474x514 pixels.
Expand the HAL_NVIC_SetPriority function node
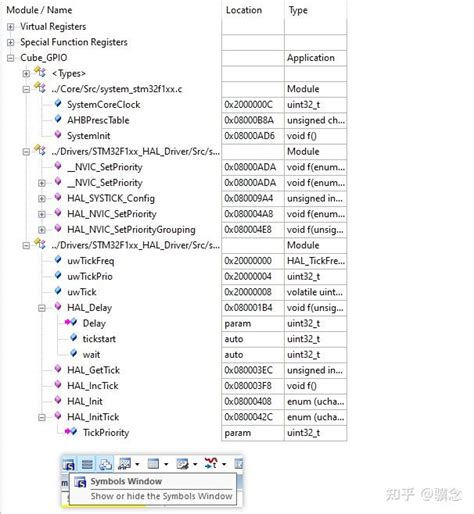click(x=42, y=214)
